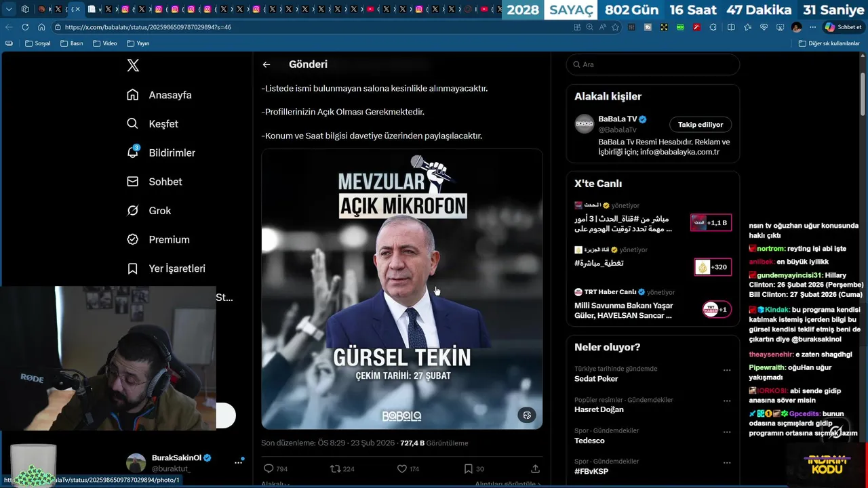Open the Yayın bookmarks folder
Viewport: 868px width, 488px height.
(x=138, y=43)
